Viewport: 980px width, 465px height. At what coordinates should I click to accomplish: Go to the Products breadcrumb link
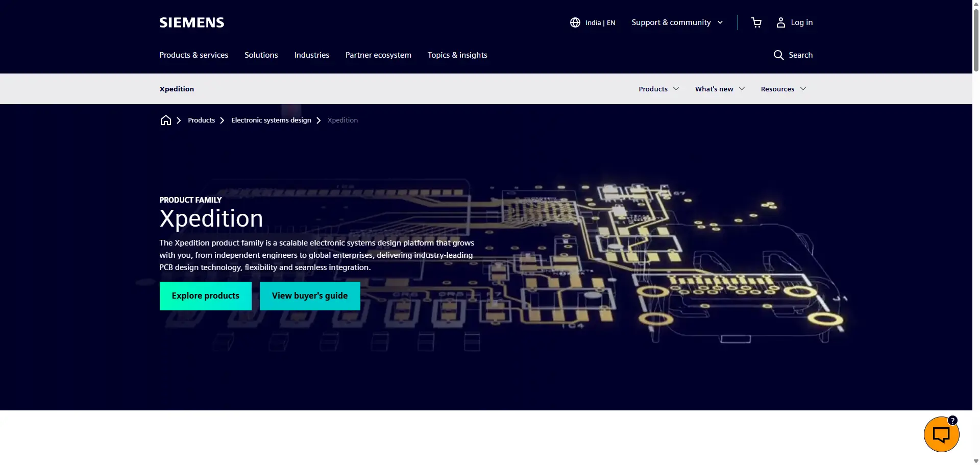click(201, 120)
